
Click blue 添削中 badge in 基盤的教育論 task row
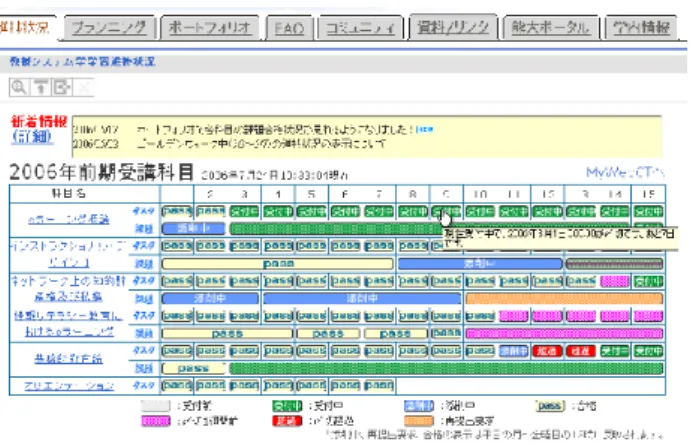point(514,351)
